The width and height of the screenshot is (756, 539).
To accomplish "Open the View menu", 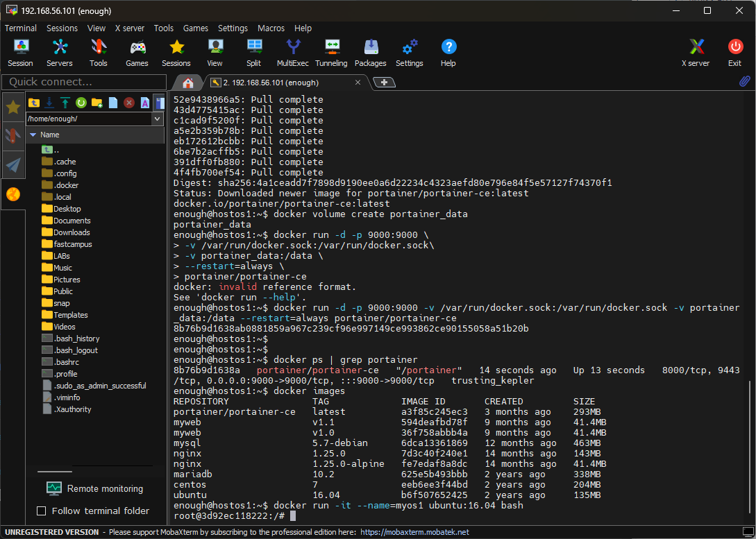I will pos(96,28).
